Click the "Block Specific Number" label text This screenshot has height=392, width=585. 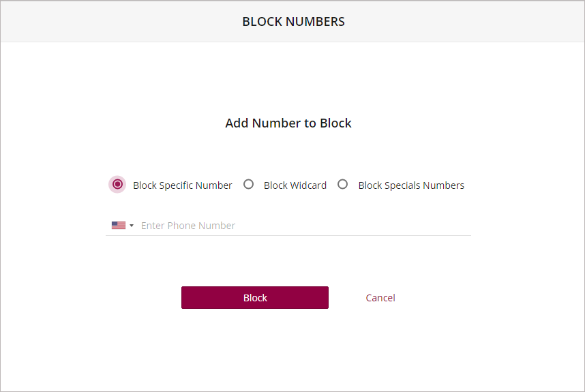[x=183, y=185]
